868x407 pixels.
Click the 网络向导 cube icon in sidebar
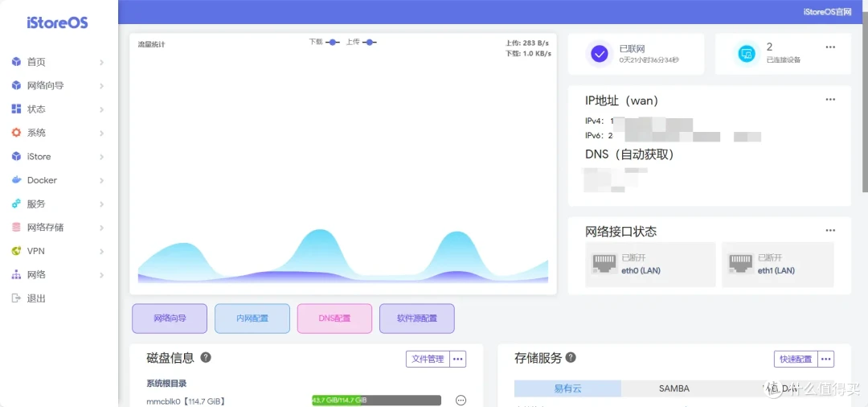(x=16, y=86)
